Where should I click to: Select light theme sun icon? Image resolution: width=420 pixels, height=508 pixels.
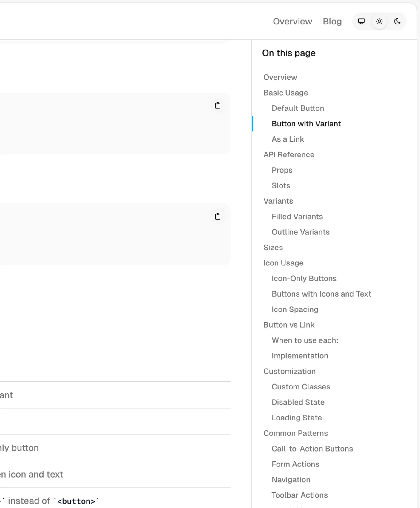(x=379, y=21)
